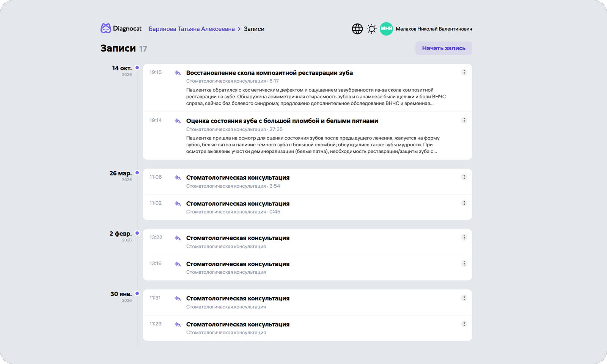Open user profile Малахов Николай Валентинович
The height and width of the screenshot is (364, 607).
[x=434, y=29]
